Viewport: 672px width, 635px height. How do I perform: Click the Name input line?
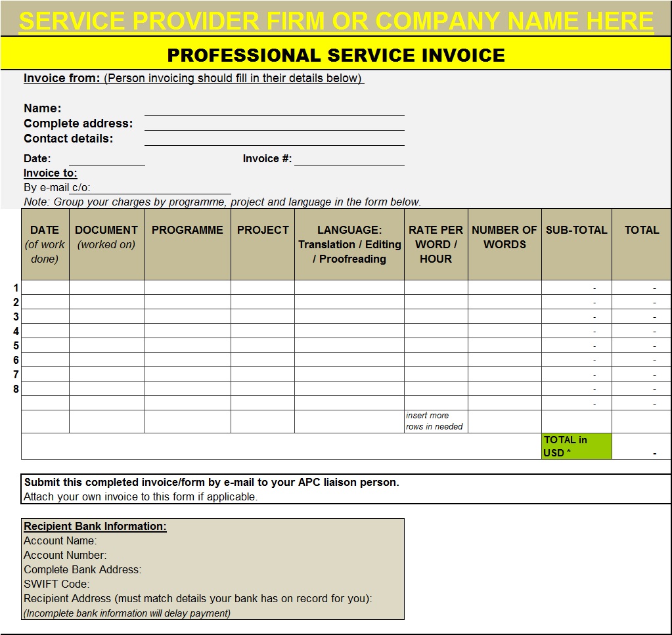[x=275, y=109]
